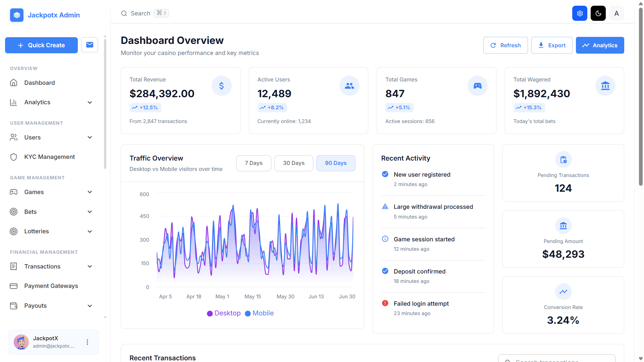Expand the Lotteries sidebar chevron
Screen dimensions: 644x362
tap(90, 231)
